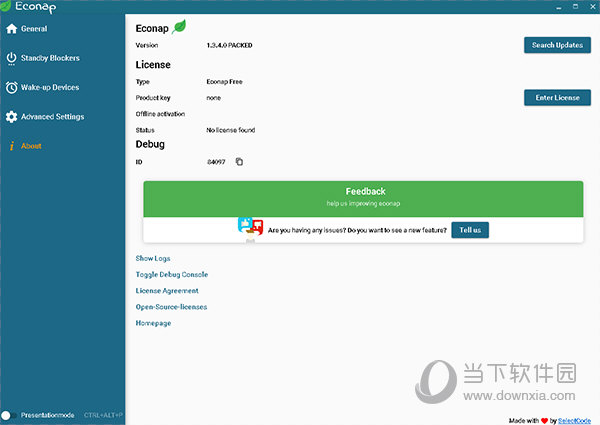Open the Show Logs link
Image resolution: width=600 pixels, height=425 pixels.
[153, 259]
